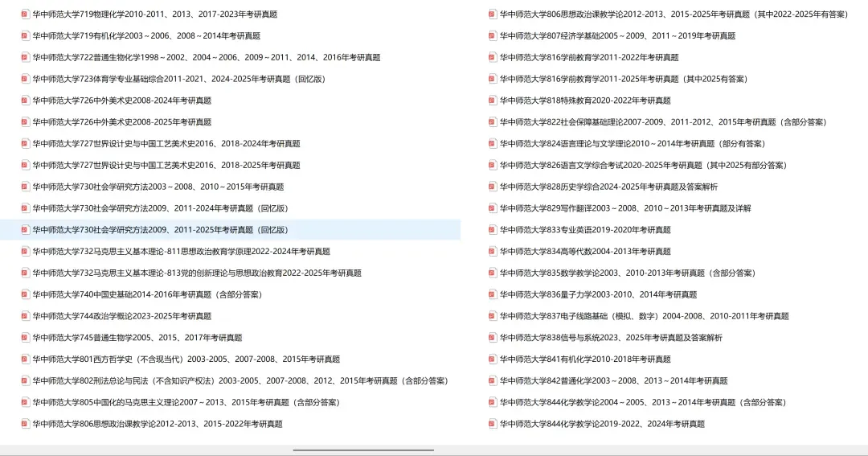
Task: Click PDF icon beside 816学前教育学2011-2025 file
Action: pos(492,80)
